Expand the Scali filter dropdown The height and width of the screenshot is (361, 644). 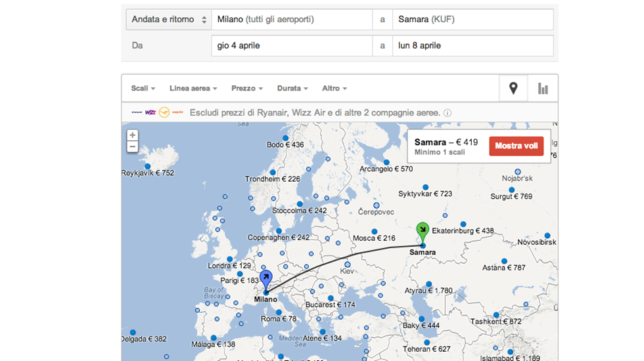click(143, 89)
